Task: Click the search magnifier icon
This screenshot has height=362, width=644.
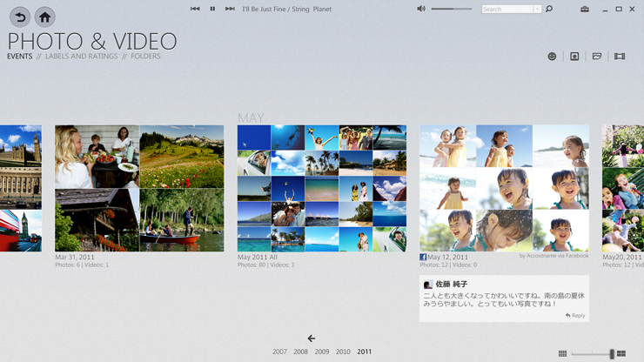Action: 549,10
